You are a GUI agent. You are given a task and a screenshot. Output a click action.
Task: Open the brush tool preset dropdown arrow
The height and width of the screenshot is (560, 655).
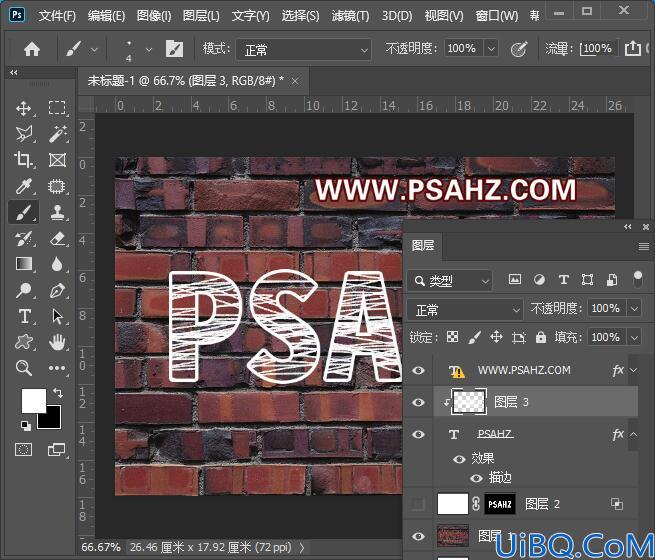point(94,50)
